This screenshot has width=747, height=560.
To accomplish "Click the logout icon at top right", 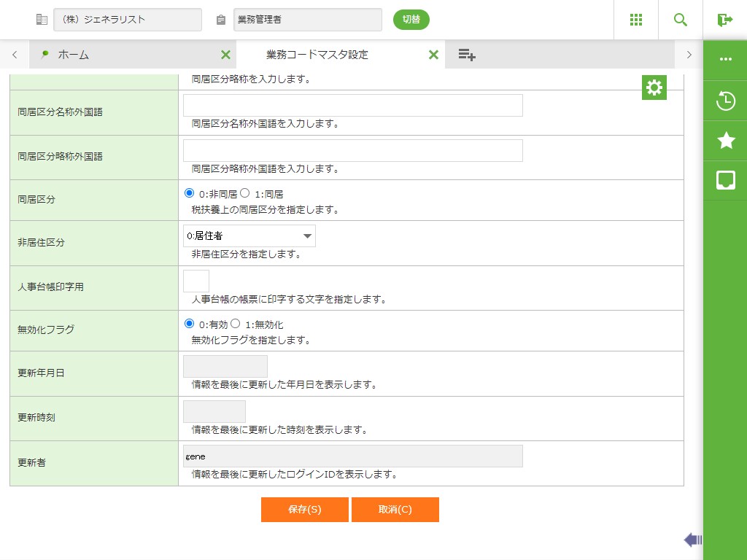I will click(724, 20).
